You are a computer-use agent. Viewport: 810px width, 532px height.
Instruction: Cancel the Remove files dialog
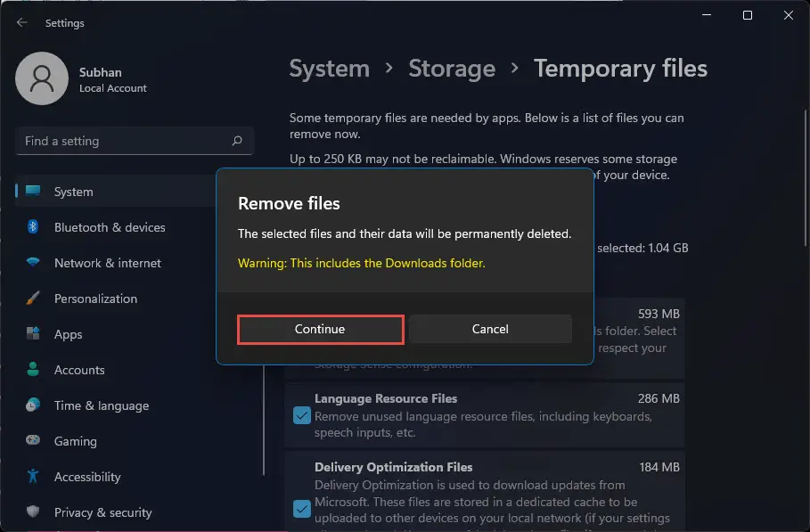(490, 329)
